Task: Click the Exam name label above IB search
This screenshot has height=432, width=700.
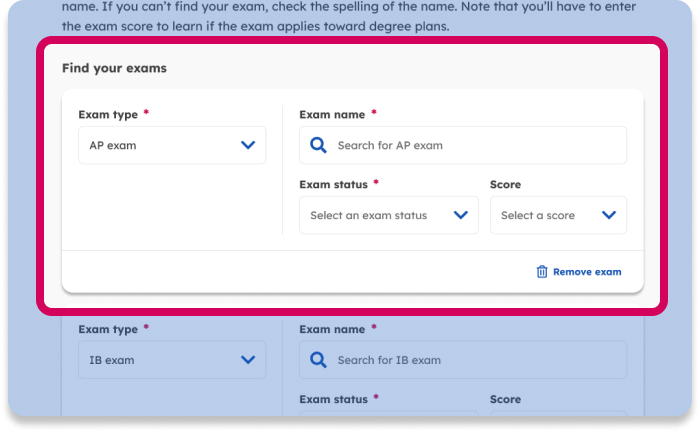Action: pyautogui.click(x=332, y=328)
